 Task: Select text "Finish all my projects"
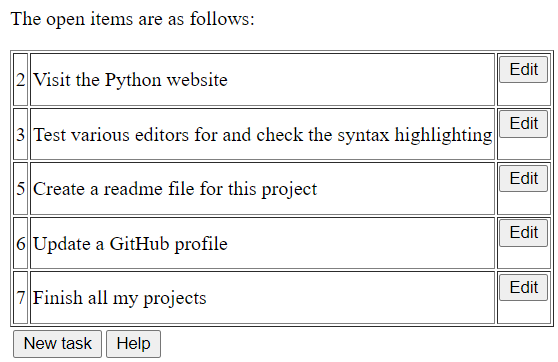coord(120,298)
